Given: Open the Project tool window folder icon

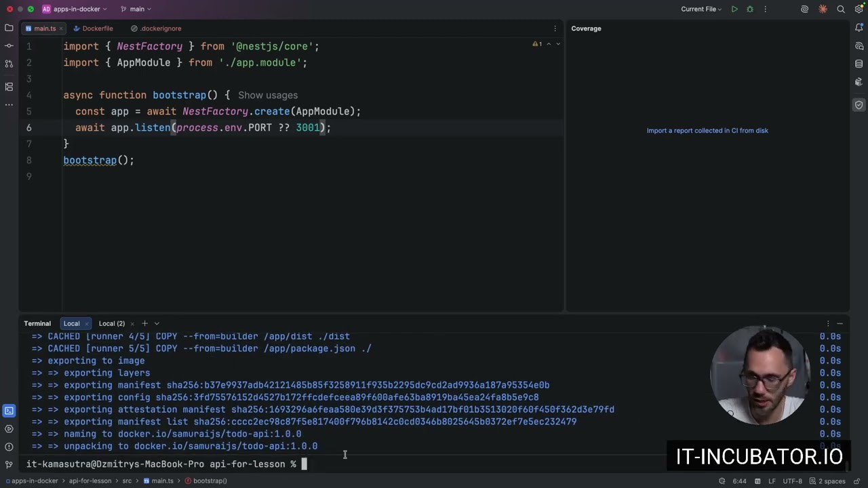Looking at the screenshot, I should 9,28.
